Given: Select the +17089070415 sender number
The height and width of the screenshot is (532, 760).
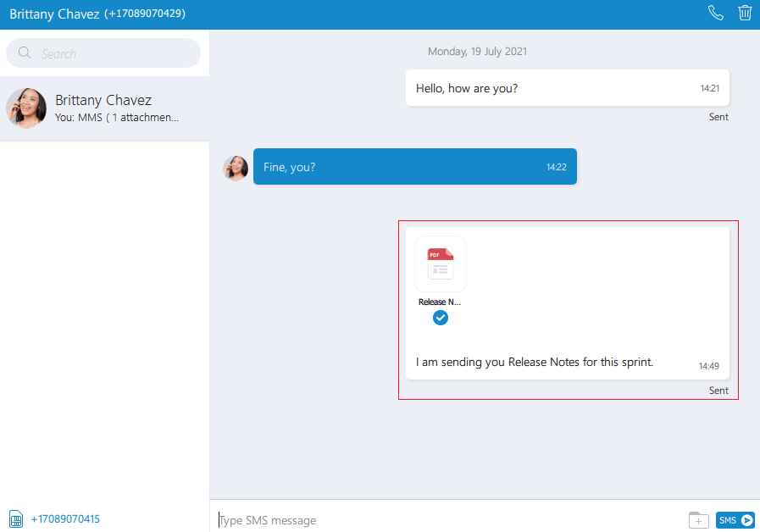Looking at the screenshot, I should coord(65,519).
